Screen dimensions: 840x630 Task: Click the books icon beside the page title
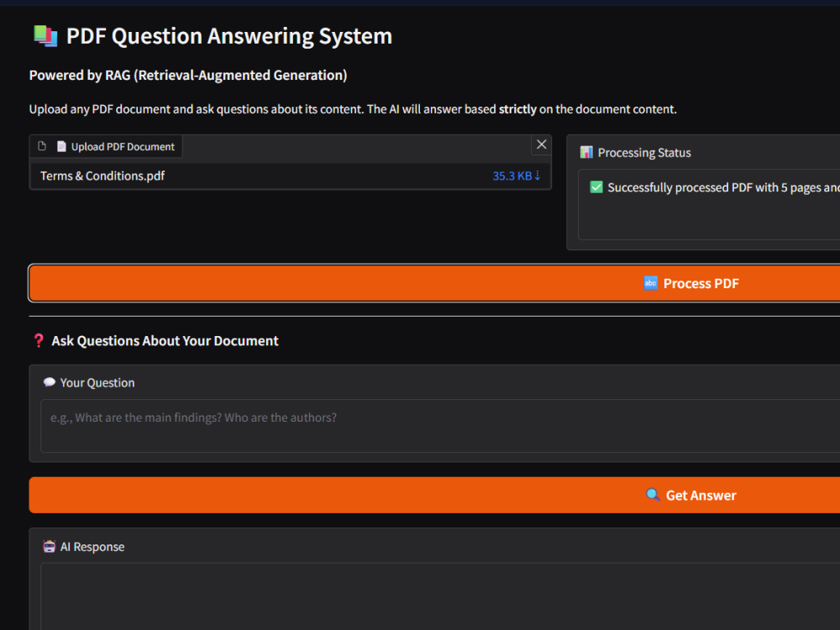pyautogui.click(x=45, y=36)
